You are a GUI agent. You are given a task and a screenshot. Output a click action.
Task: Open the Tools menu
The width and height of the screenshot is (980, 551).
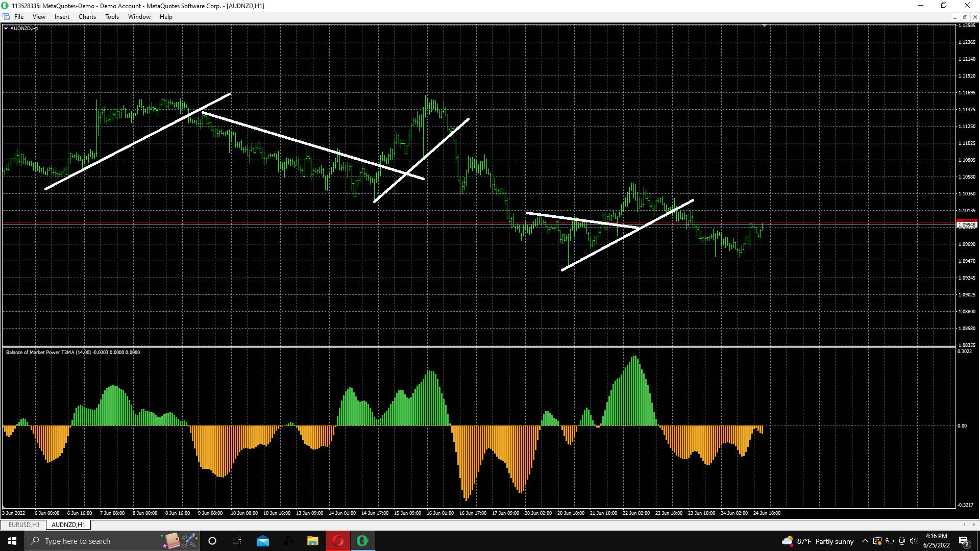coord(112,17)
